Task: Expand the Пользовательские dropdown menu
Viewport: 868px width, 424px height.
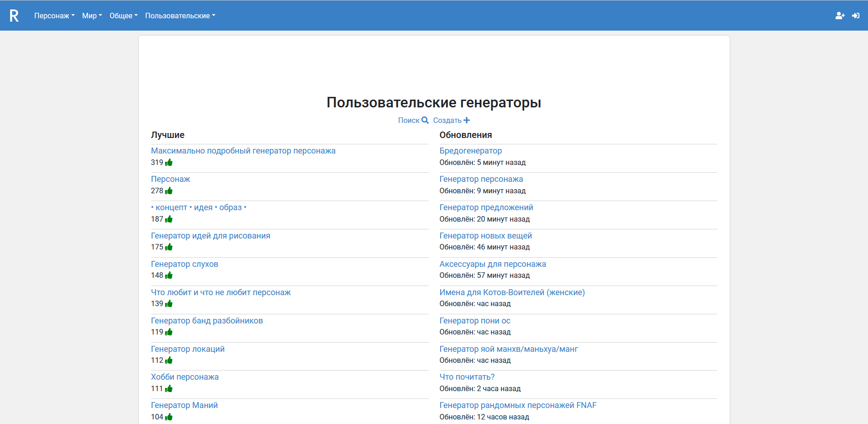Action: coord(180,16)
